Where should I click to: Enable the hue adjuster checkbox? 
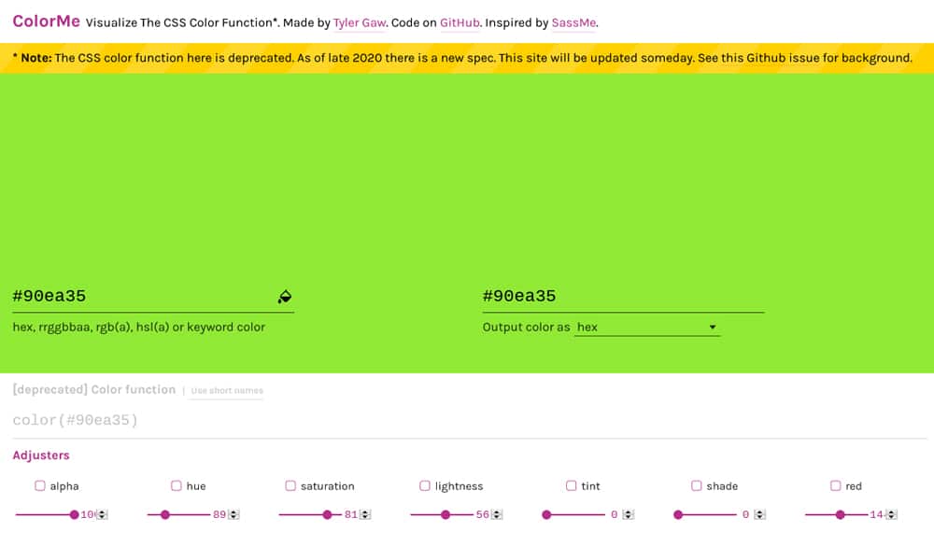click(x=177, y=485)
